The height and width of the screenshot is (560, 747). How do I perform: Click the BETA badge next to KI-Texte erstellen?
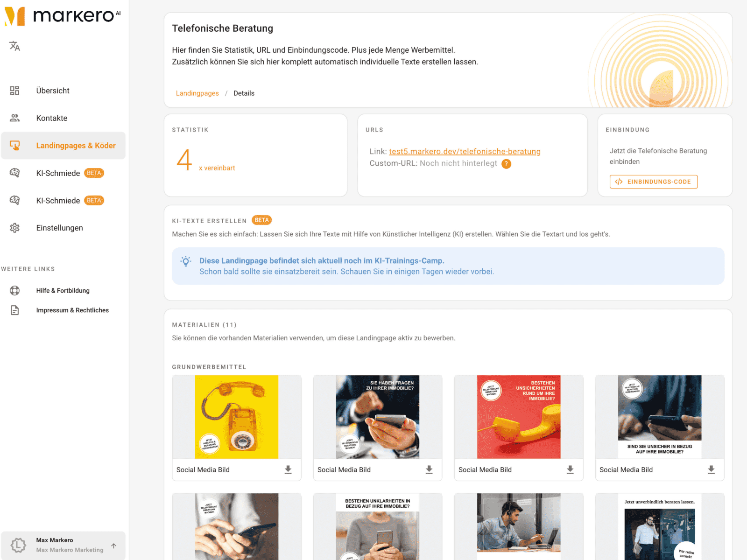[x=261, y=220]
